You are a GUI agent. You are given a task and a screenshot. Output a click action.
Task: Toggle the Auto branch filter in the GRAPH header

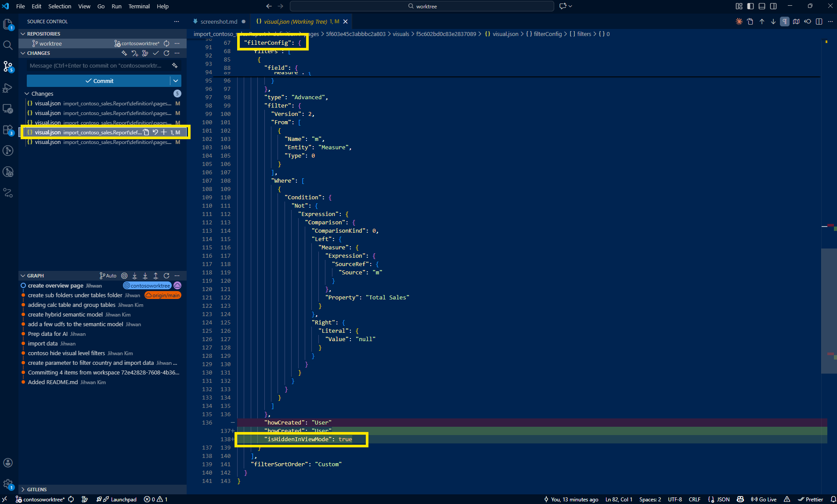(108, 276)
